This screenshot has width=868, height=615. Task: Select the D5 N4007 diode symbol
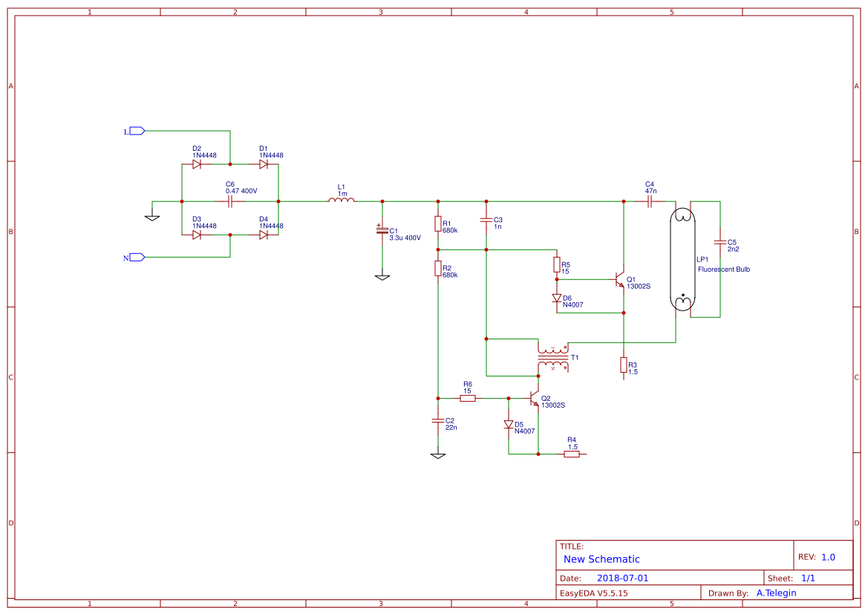(508, 424)
